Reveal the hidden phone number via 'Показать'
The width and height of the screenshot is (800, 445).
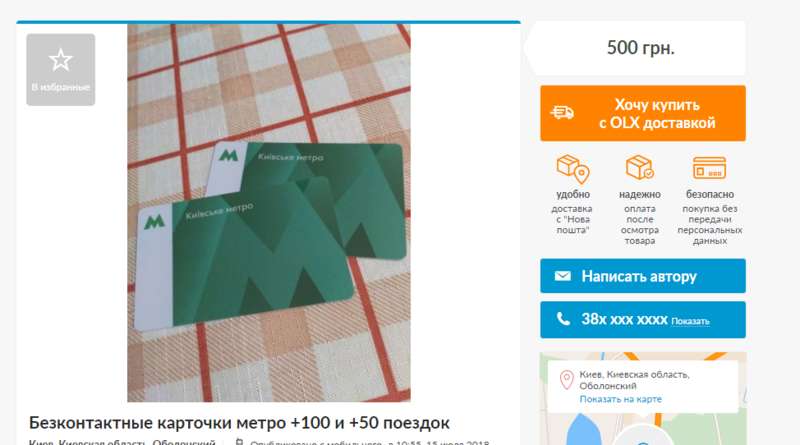point(690,321)
